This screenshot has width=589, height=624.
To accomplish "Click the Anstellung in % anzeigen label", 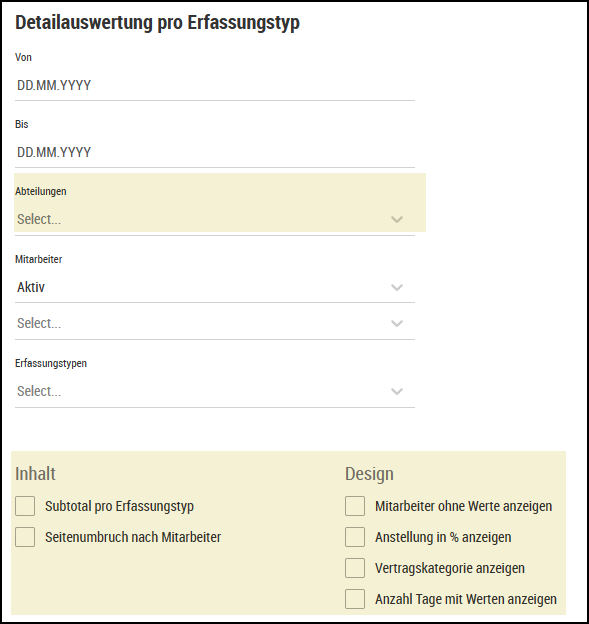I will [x=443, y=537].
